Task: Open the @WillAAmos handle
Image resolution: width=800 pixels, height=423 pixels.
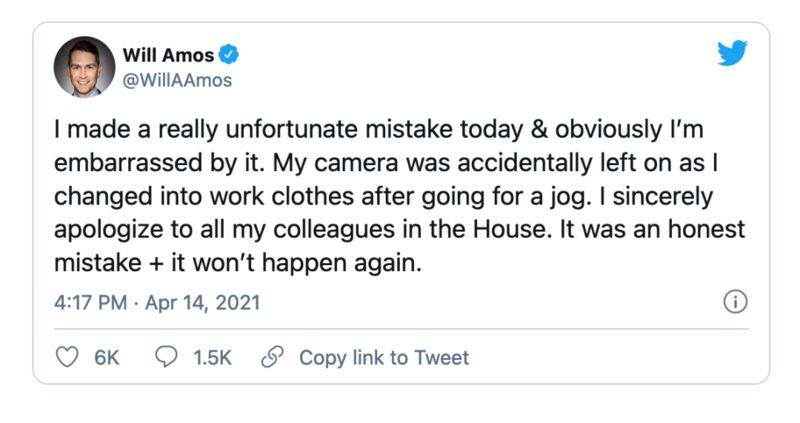Action: click(x=177, y=80)
